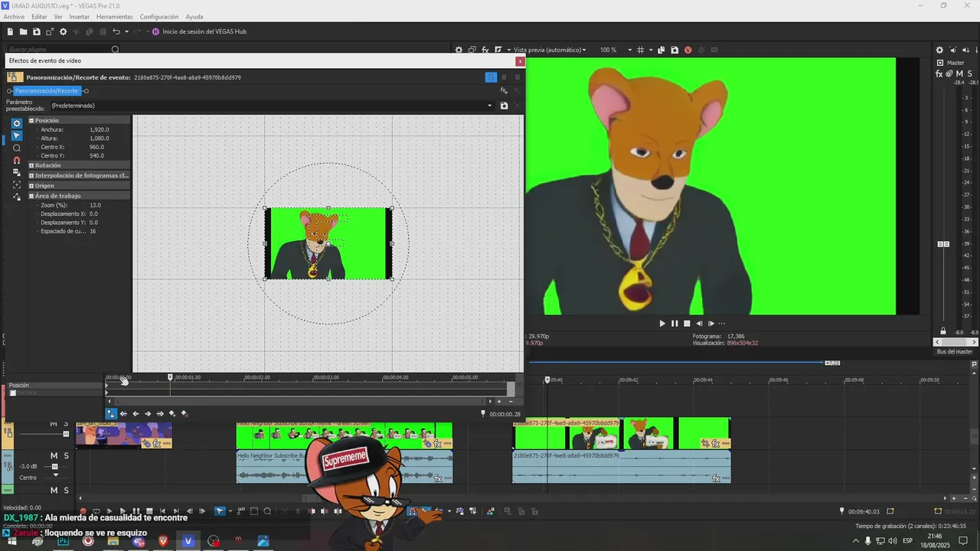Click the Zoom (%) value 13.0
The image size is (980, 551).
coord(96,205)
